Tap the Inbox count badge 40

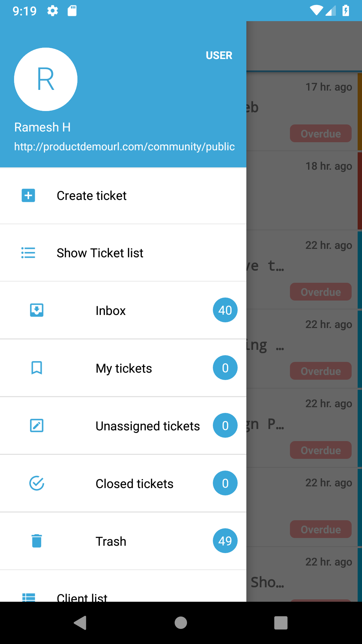point(225,310)
